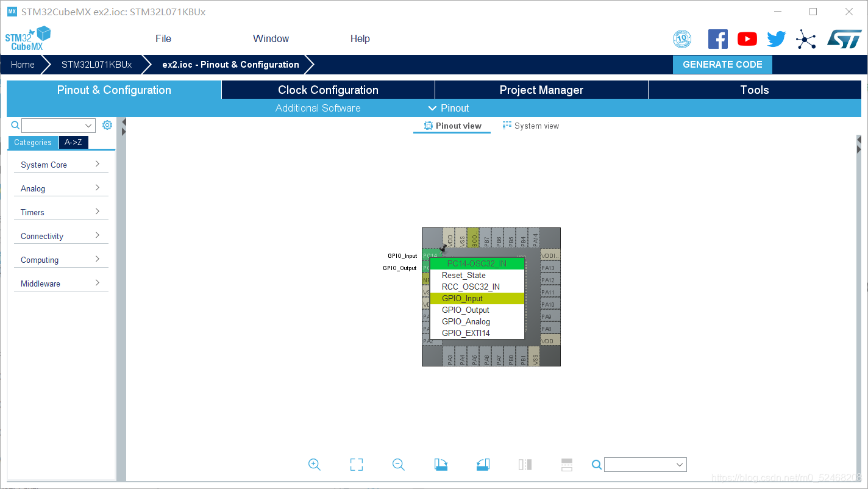The width and height of the screenshot is (868, 489).
Task: Select Pinout & Configuration tab
Action: [114, 90]
